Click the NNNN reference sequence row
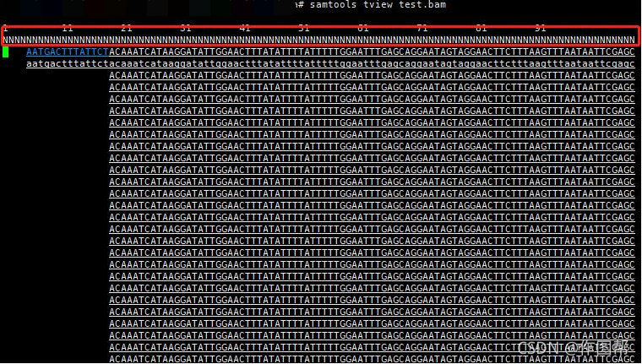This screenshot has height=364, width=642. click(x=319, y=41)
